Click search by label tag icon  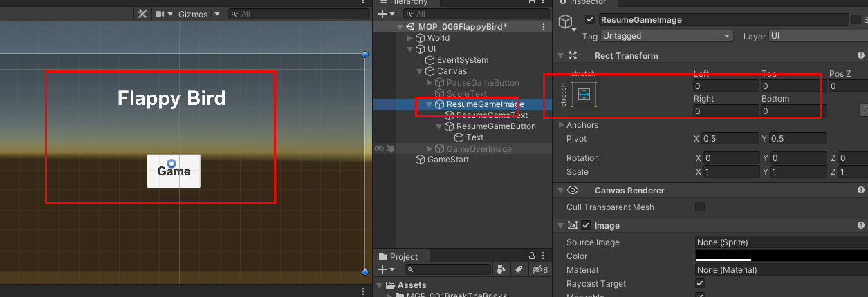tap(518, 269)
